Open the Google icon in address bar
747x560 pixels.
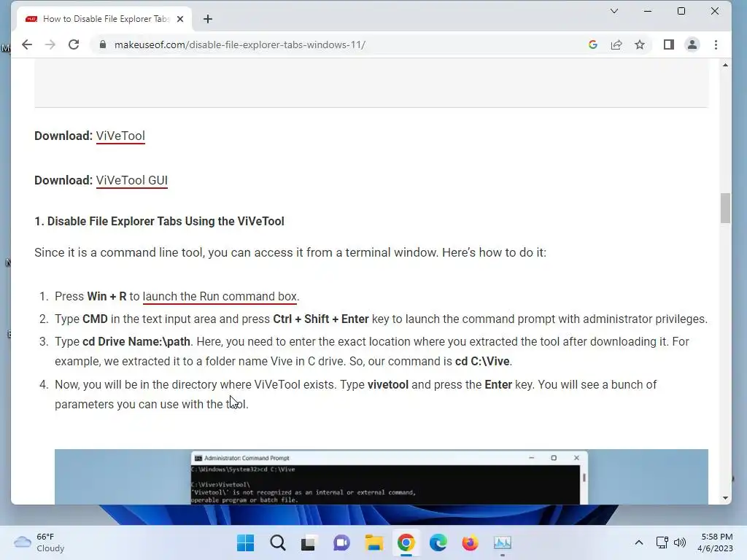pyautogui.click(x=592, y=44)
